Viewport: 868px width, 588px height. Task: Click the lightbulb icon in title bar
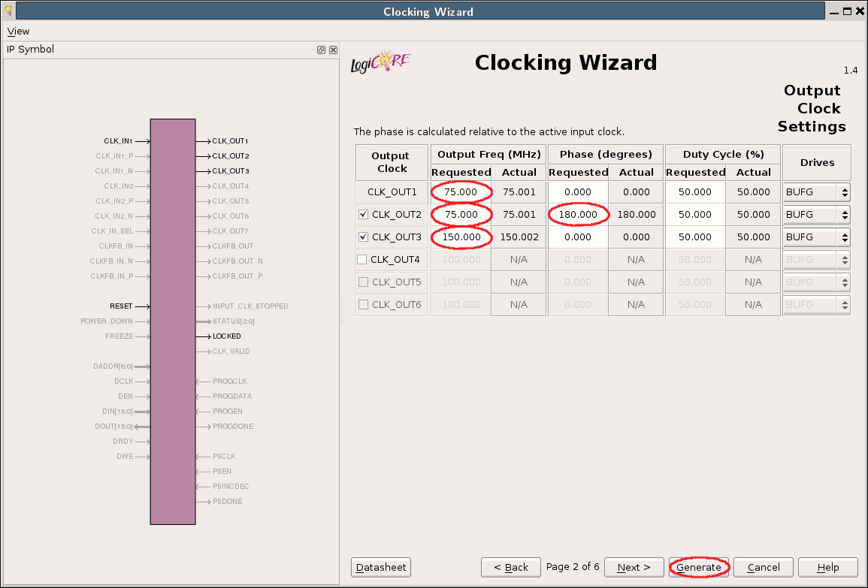click(x=8, y=11)
